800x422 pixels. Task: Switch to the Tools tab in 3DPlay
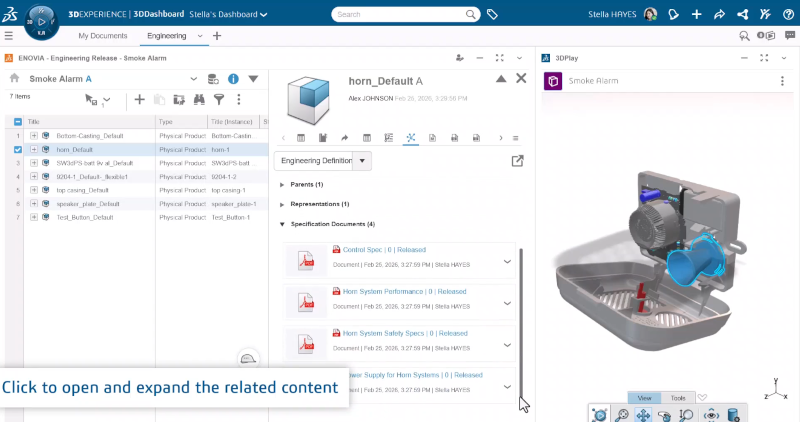[678, 398]
